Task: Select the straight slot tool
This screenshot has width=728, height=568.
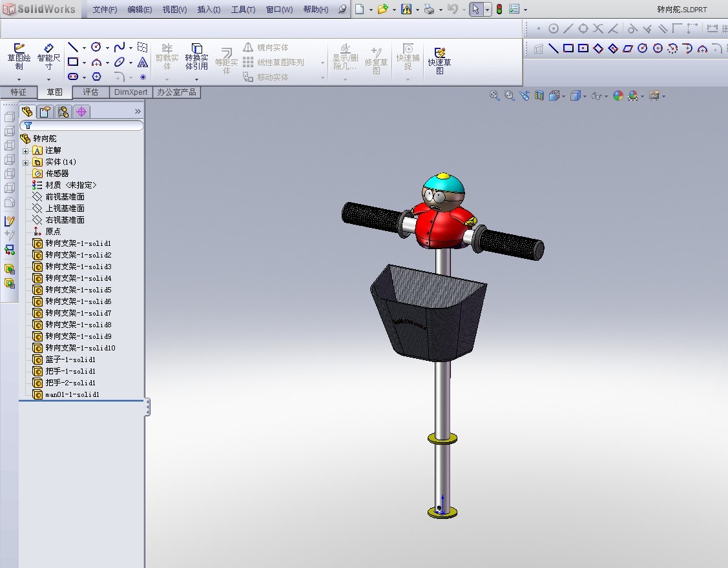Action: [x=73, y=77]
